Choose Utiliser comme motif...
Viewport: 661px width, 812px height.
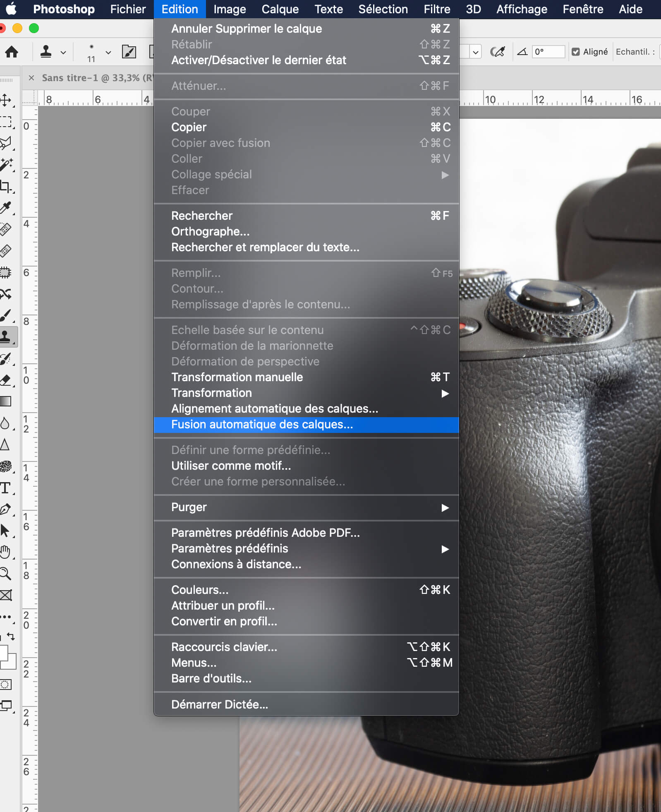click(306, 466)
